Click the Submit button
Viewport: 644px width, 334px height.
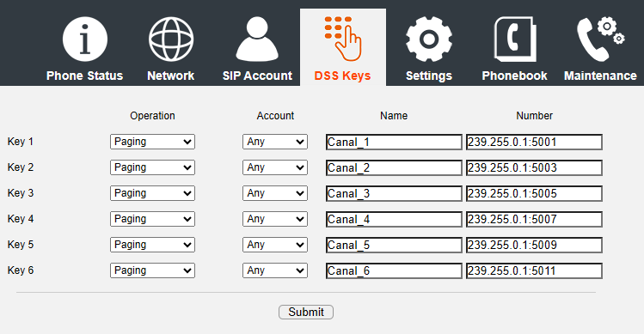click(x=306, y=313)
